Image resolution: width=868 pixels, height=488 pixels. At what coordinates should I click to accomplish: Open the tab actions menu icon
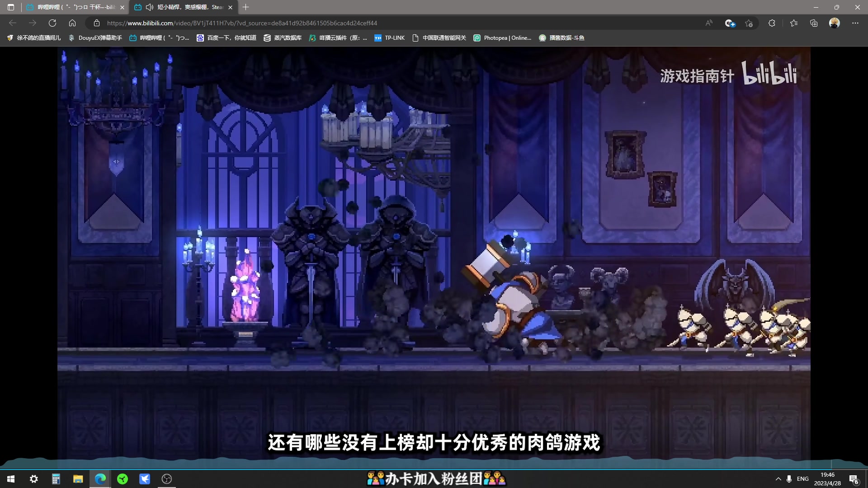11,7
